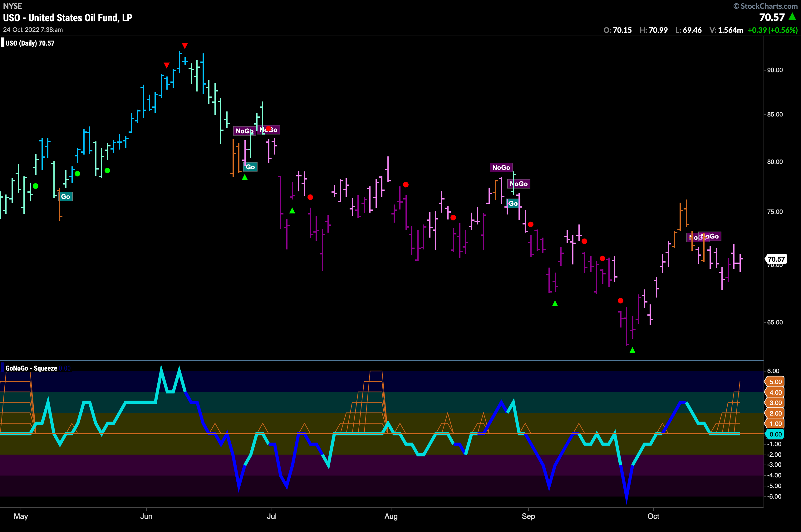Click the cyan 0.00 oscillator value tag
Viewport: 801px width, 532px height.
[775, 434]
